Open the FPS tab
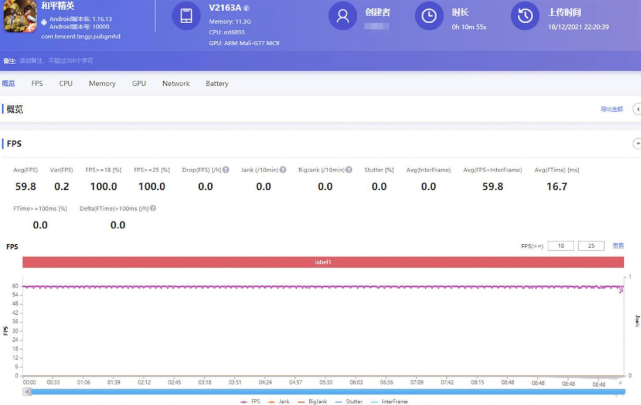The image size is (641, 405). point(37,84)
